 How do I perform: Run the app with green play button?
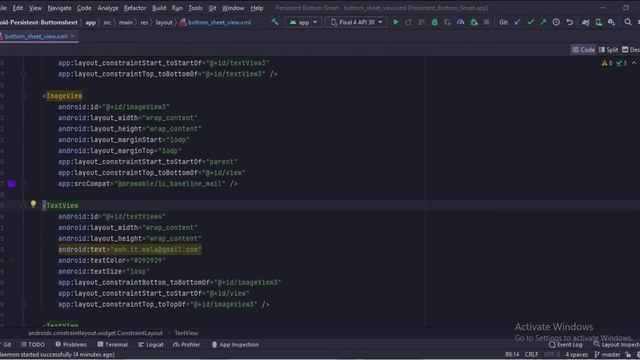pos(396,22)
